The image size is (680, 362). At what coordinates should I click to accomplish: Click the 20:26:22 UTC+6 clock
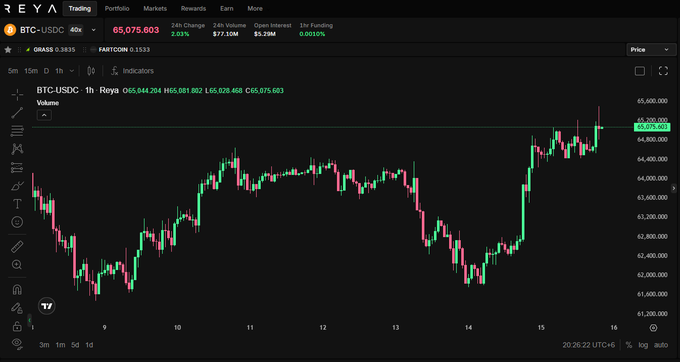(588, 345)
